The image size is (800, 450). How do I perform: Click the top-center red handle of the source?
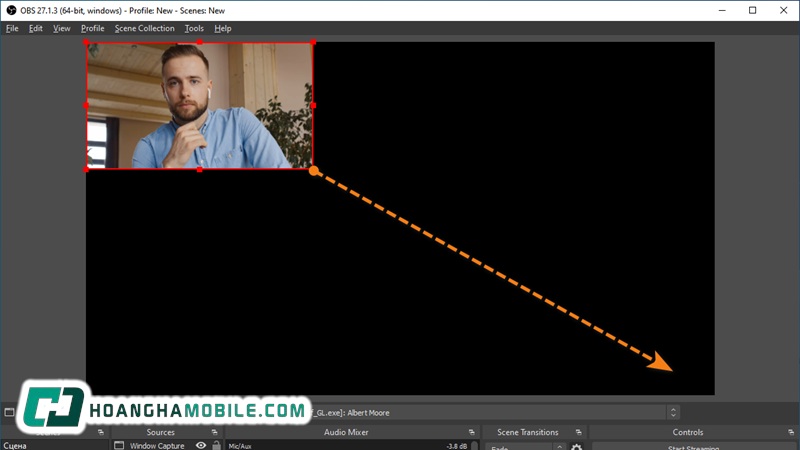[x=199, y=42]
